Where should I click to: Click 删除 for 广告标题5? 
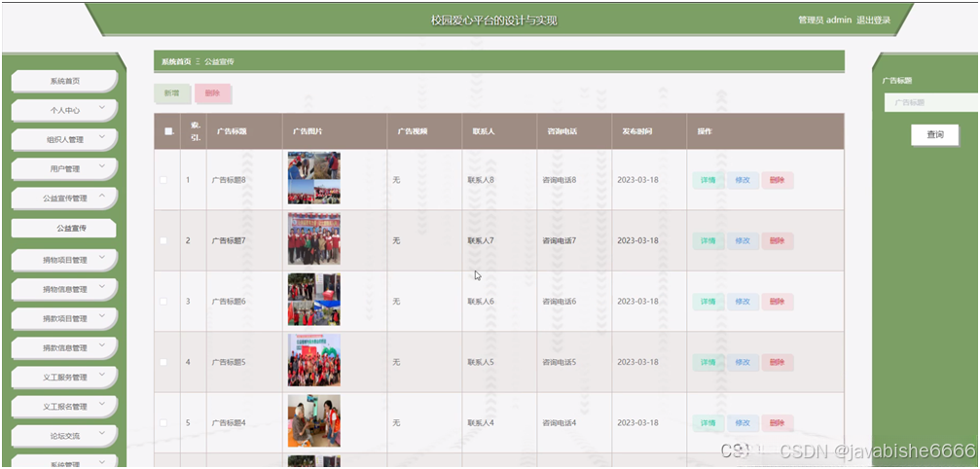pos(777,362)
